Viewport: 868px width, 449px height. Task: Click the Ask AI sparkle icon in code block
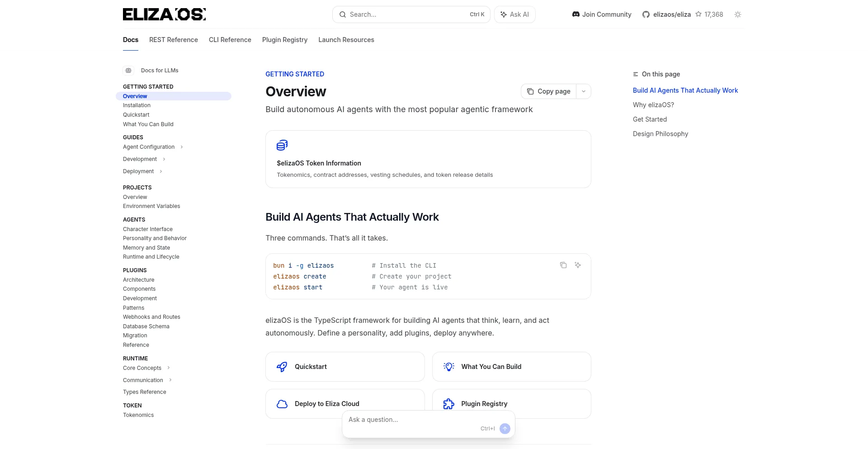coord(577,265)
